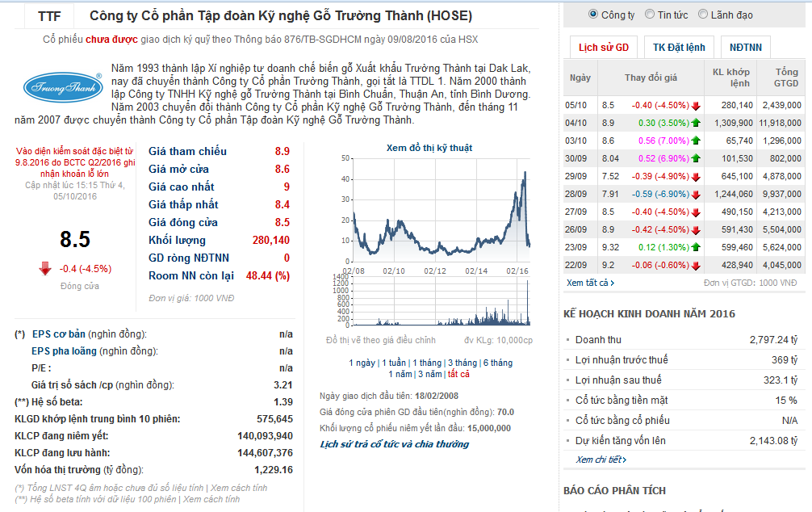
Task: Select the Tin tức radio button
Action: tap(650, 15)
